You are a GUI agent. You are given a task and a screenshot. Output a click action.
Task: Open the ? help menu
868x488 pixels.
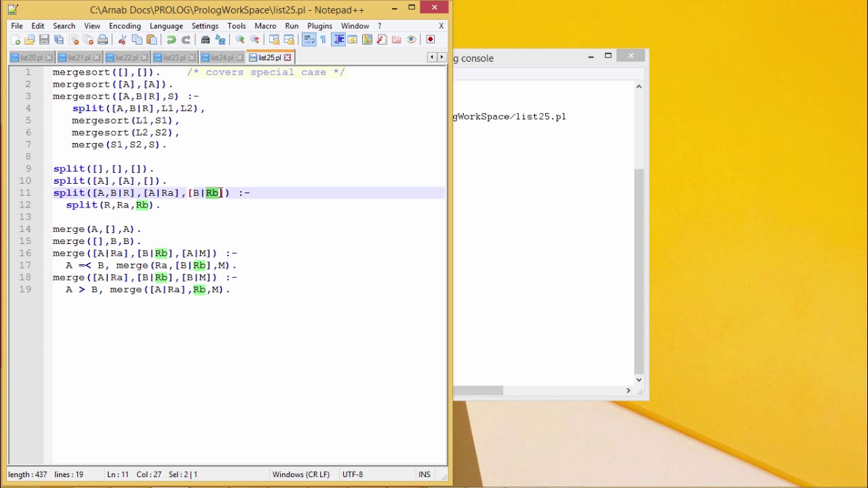coord(380,26)
